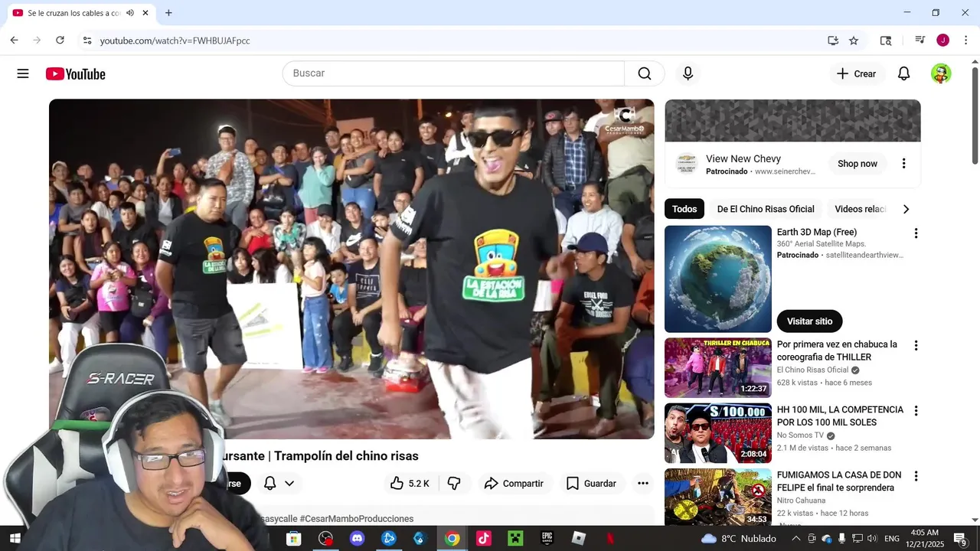Open Earth 3D Map thumbnail
The image size is (980, 551).
[x=718, y=279]
